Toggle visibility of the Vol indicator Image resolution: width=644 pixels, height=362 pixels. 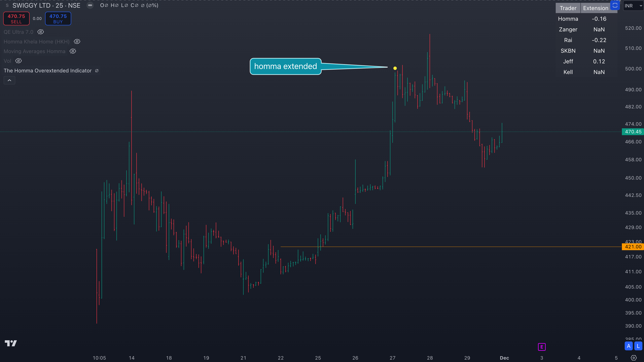click(19, 61)
